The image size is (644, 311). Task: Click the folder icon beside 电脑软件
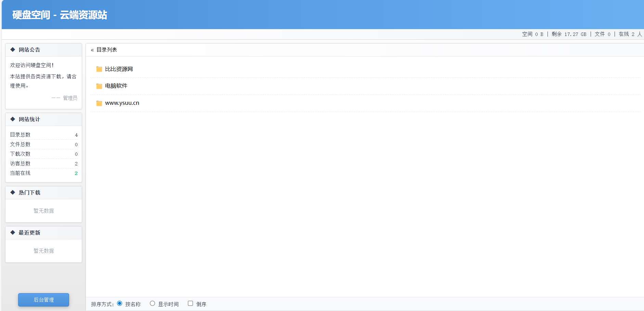(x=99, y=86)
